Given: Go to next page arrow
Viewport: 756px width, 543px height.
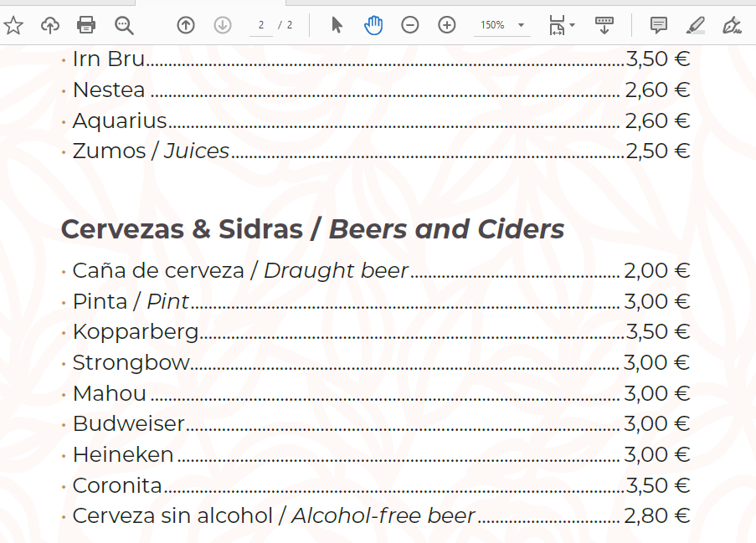Looking at the screenshot, I should [x=222, y=25].
